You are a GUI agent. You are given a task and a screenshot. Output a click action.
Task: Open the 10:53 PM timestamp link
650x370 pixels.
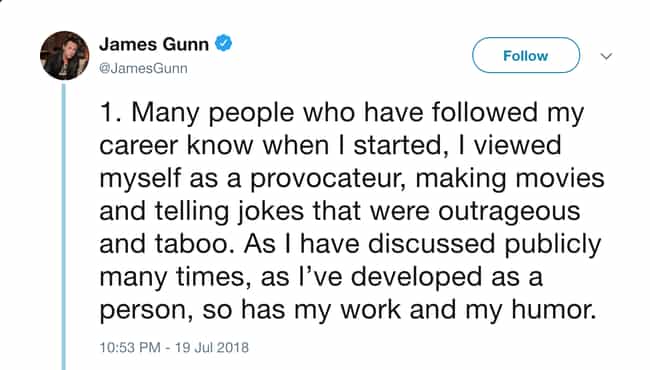pos(130,347)
